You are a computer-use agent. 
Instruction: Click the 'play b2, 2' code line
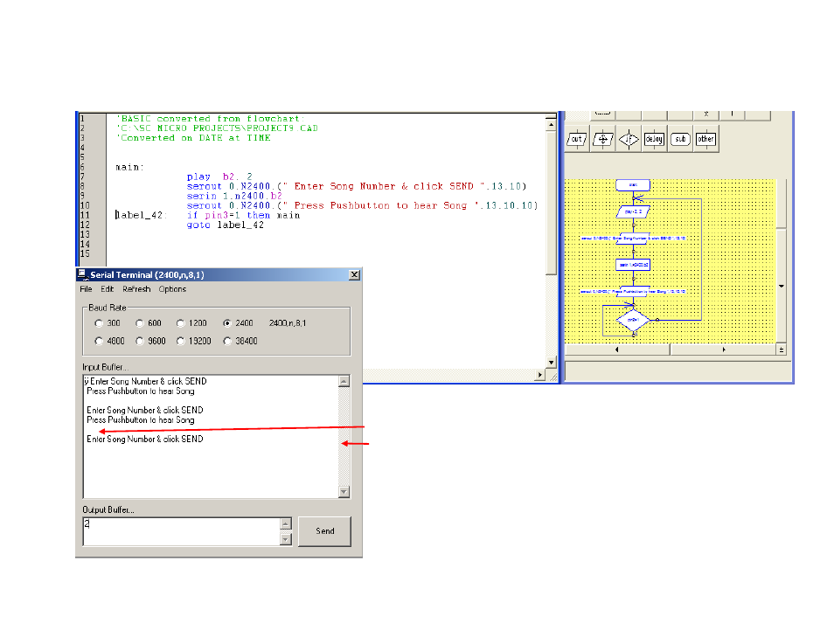click(219, 177)
